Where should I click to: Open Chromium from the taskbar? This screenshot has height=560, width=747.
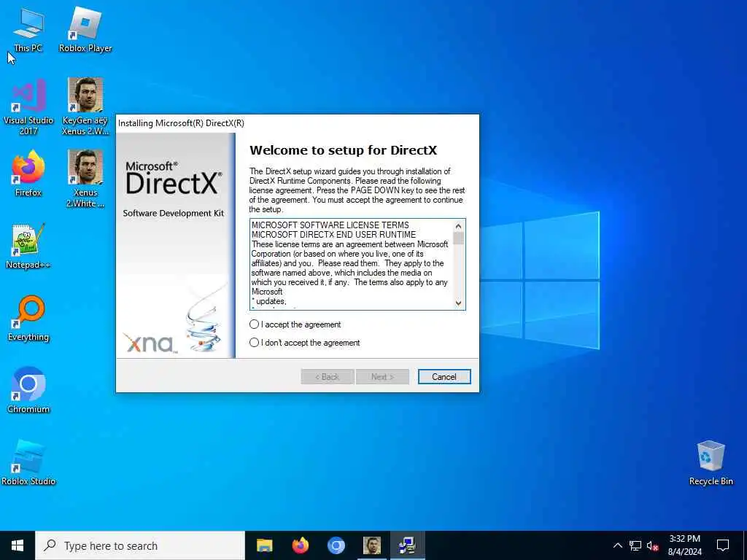coord(336,545)
